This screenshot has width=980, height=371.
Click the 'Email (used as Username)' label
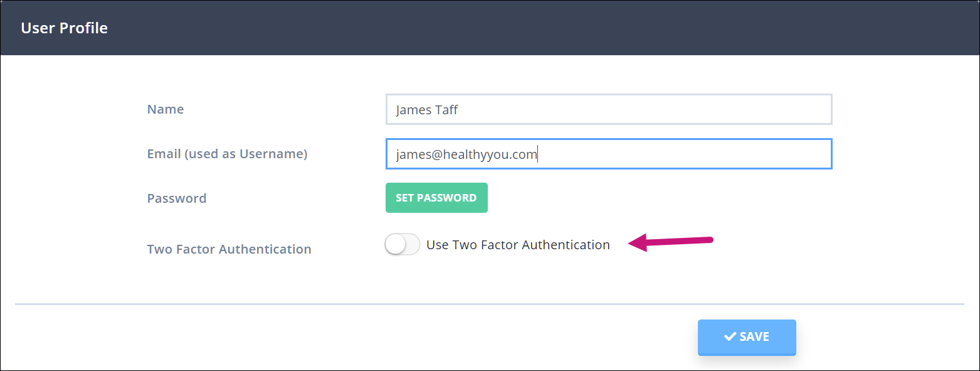click(227, 154)
